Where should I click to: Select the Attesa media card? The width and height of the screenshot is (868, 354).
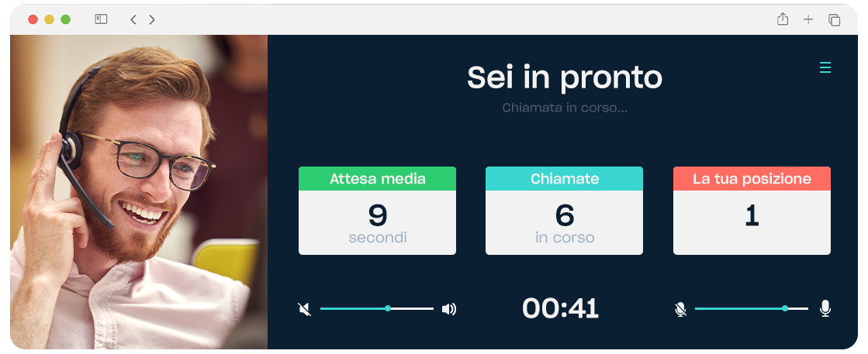(377, 211)
